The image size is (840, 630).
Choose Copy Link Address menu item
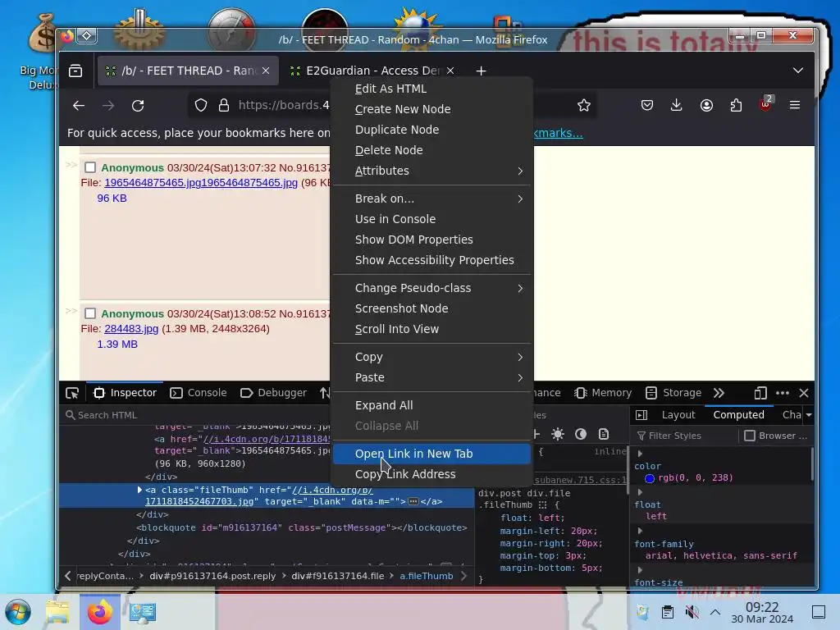pos(431,474)
